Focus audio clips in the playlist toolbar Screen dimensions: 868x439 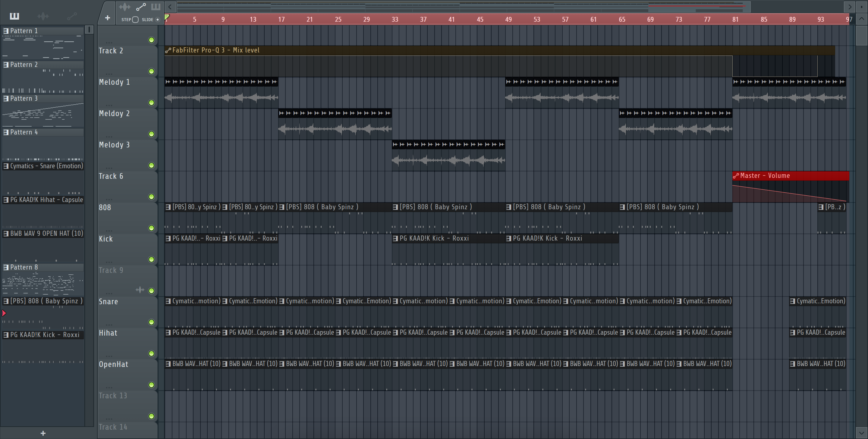(125, 7)
